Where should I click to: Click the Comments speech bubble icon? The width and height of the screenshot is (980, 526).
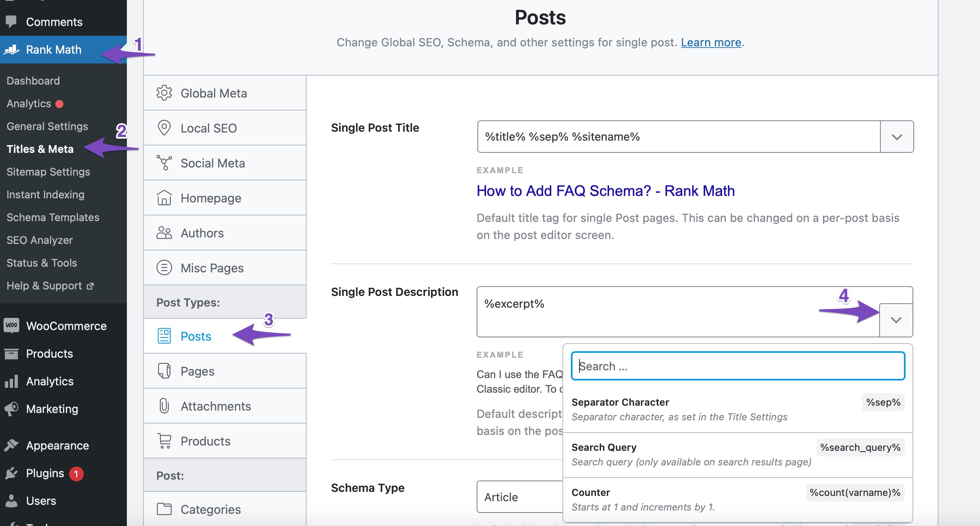point(11,22)
